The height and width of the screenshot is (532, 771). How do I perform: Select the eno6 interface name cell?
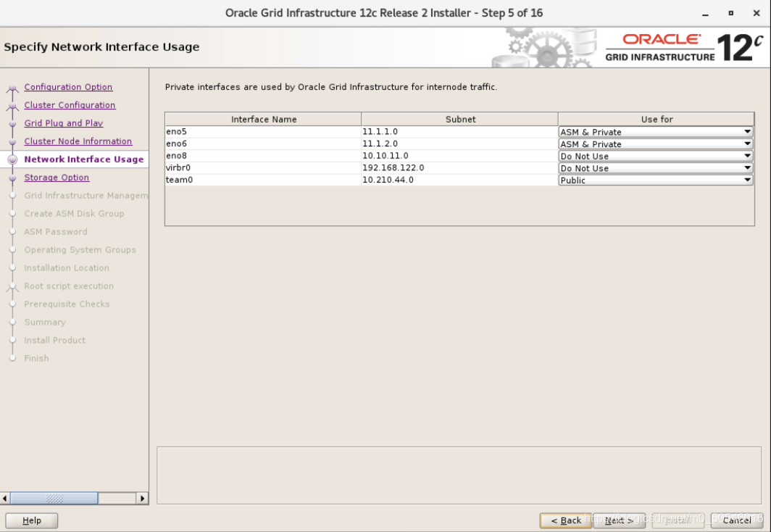tap(263, 144)
